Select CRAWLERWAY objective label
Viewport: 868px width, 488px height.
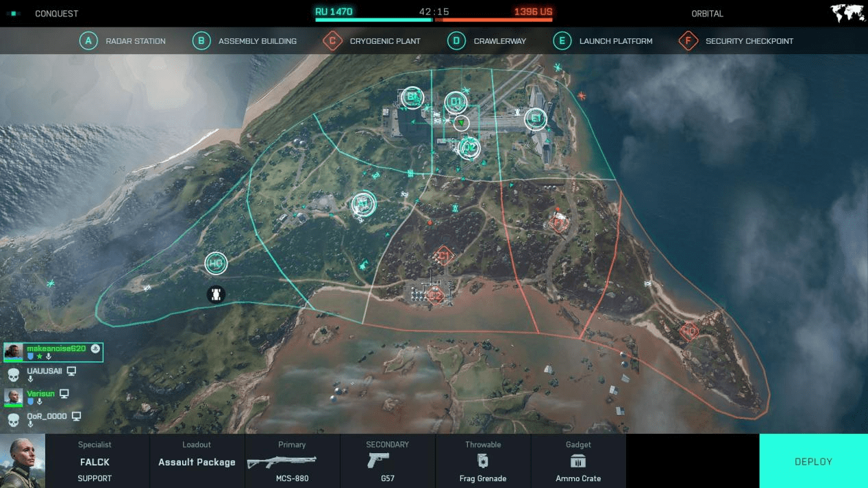[500, 41]
